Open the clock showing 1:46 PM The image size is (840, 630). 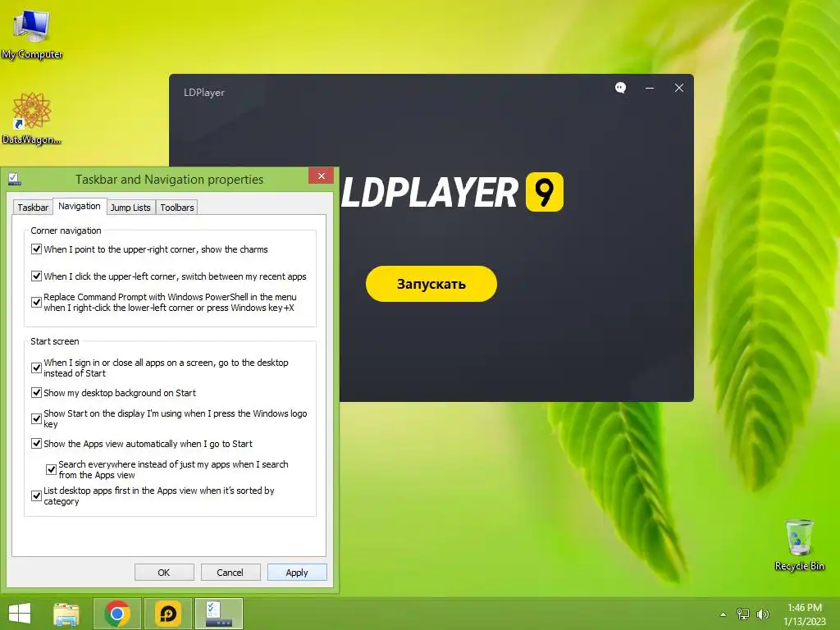point(804,608)
